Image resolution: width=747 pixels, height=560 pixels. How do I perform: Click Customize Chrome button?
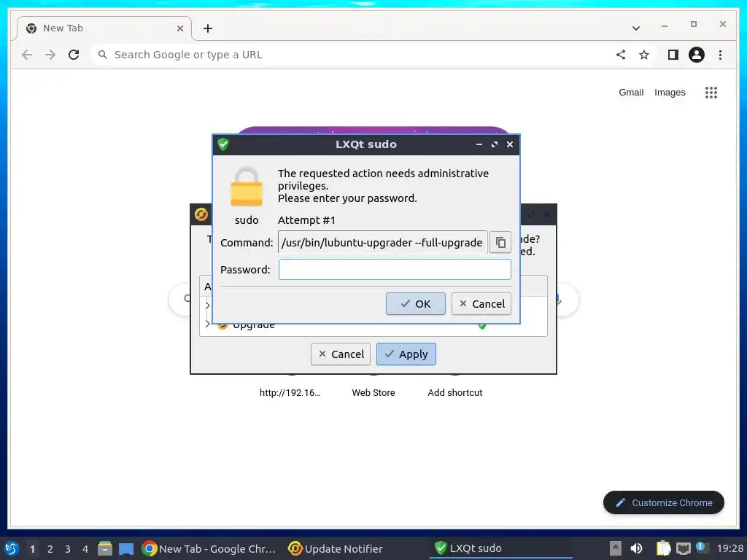click(664, 503)
